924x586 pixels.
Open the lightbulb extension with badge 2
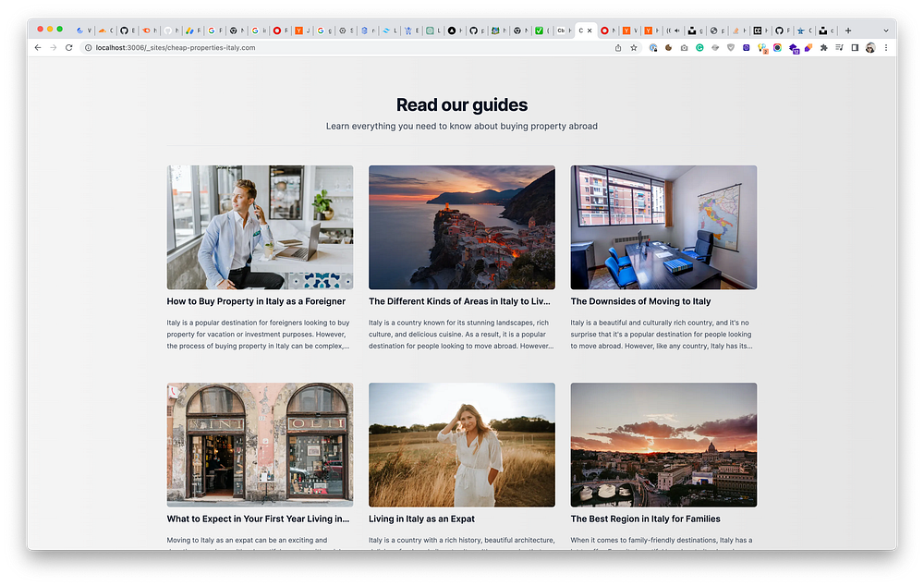click(762, 48)
